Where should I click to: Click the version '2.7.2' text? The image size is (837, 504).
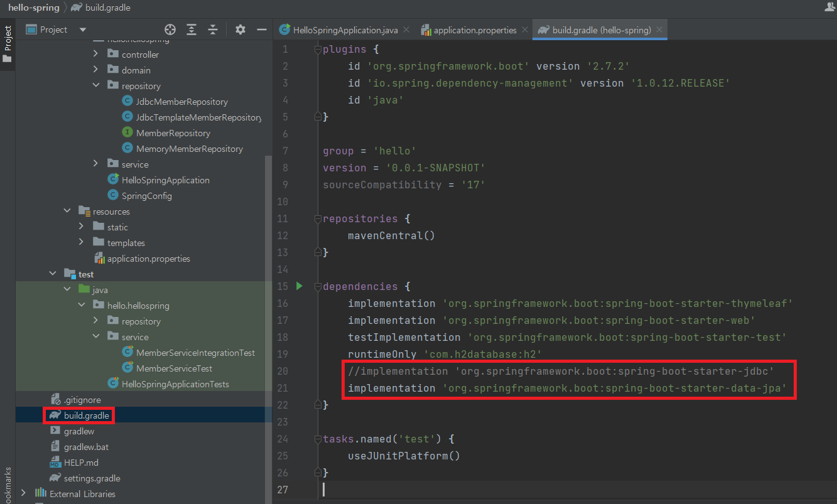[x=608, y=66]
